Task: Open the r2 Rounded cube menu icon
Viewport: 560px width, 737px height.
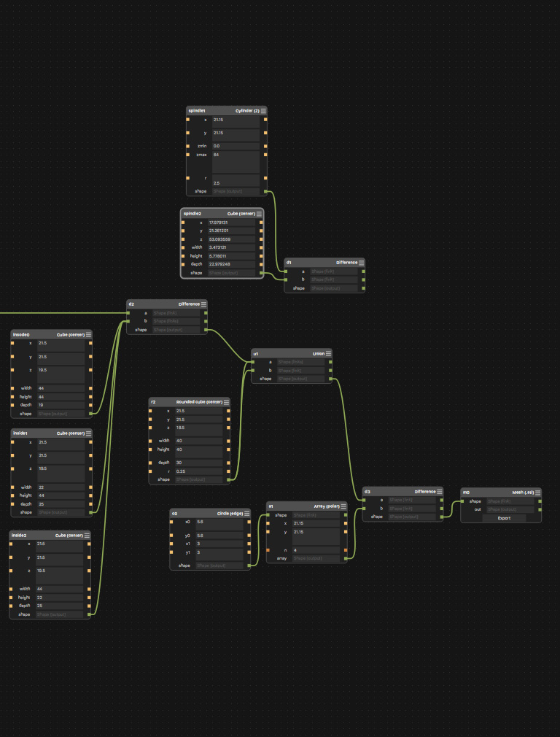Action: coord(227,402)
